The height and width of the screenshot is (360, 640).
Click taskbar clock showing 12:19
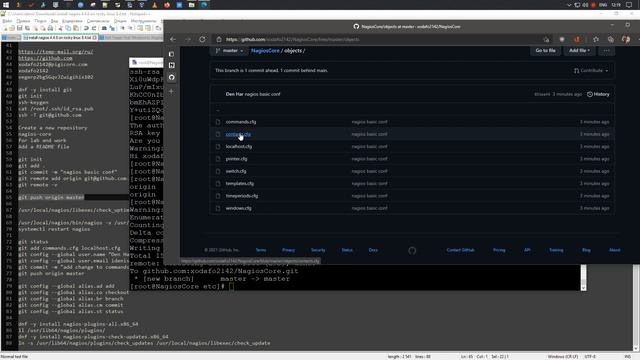[x=616, y=5]
